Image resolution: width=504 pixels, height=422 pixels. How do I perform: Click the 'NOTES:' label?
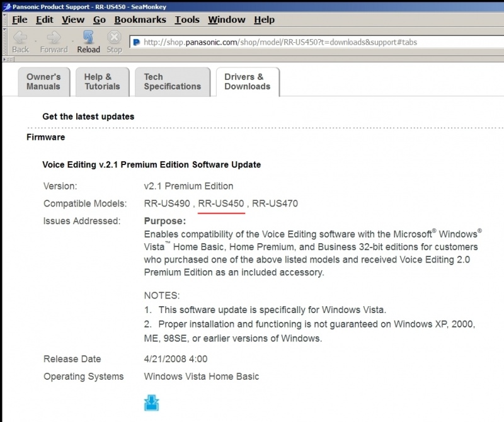pyautogui.click(x=162, y=295)
